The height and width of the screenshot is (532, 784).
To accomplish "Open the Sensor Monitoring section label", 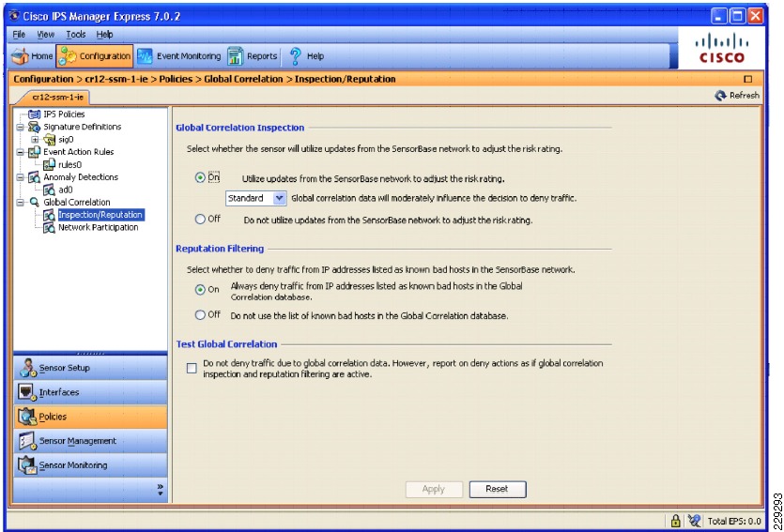I will click(73, 465).
